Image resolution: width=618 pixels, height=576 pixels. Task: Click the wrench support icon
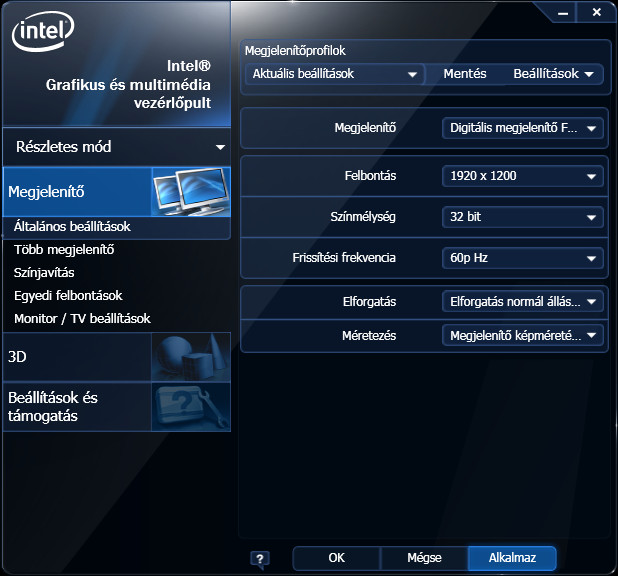click(191, 407)
